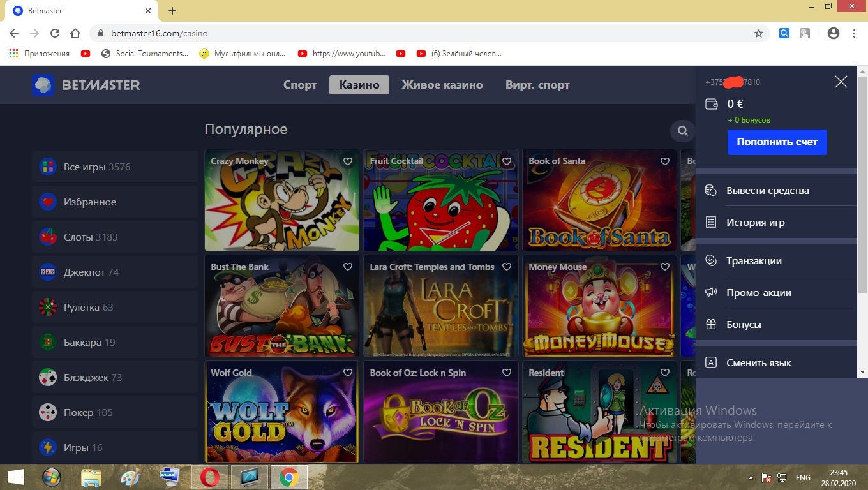Open Сменить язык option

point(759,362)
